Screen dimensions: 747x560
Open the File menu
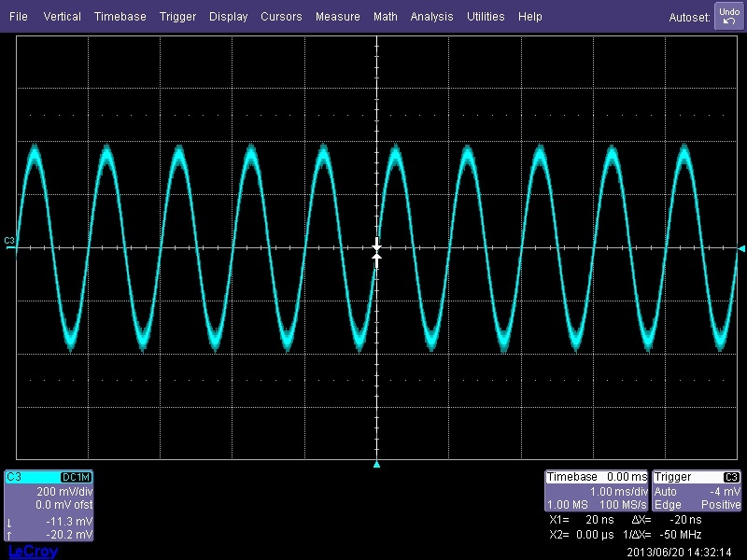(x=19, y=17)
